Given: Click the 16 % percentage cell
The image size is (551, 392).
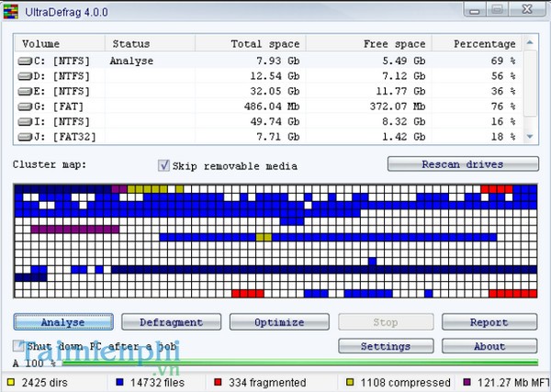Looking at the screenshot, I should point(503,121).
